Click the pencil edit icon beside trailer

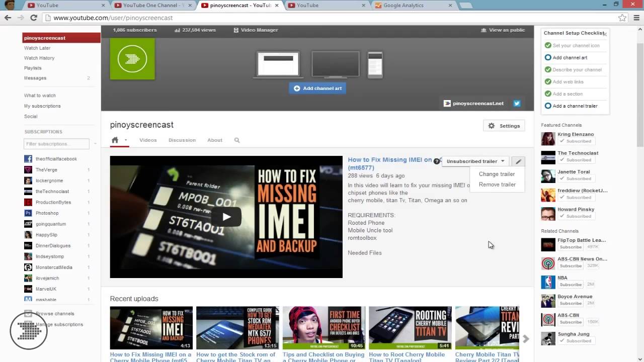518,161
